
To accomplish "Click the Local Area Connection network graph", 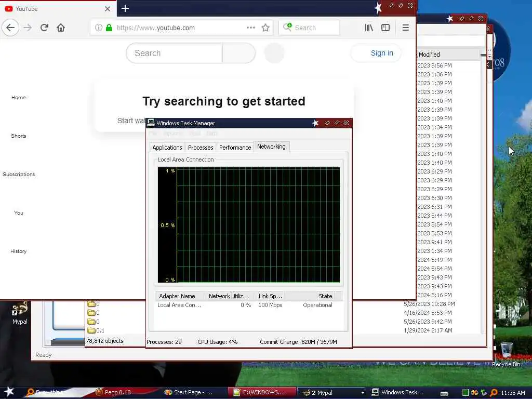I will (x=249, y=224).
